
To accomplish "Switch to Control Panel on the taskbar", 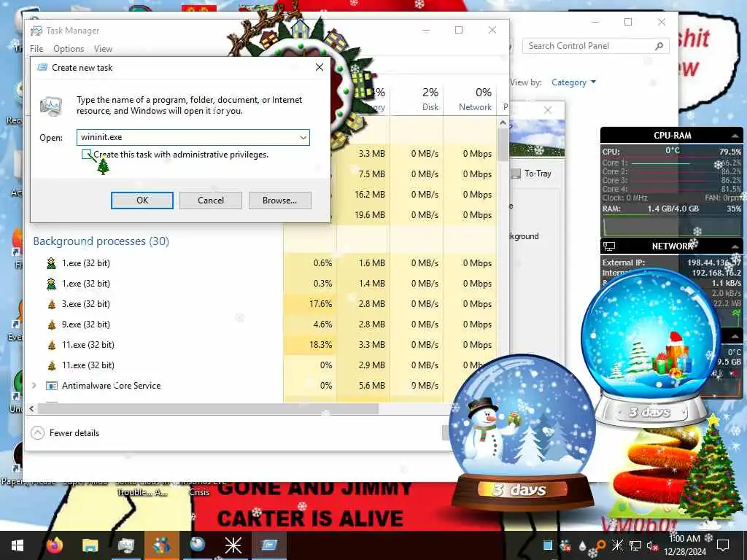I will click(161, 545).
